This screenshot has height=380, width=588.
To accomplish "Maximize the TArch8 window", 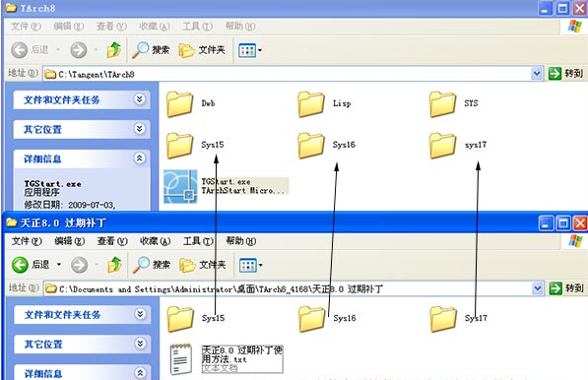I will (x=562, y=8).
